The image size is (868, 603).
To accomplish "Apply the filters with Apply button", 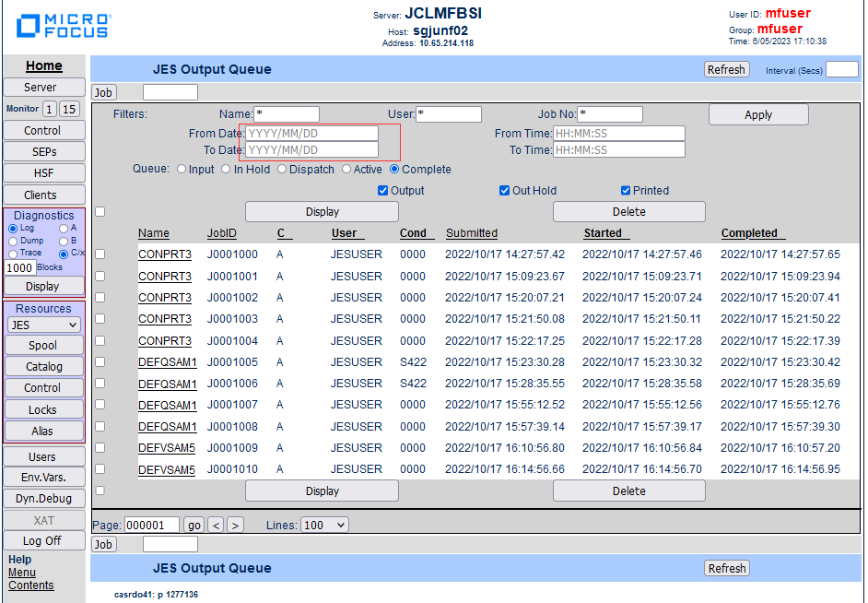I will point(758,114).
